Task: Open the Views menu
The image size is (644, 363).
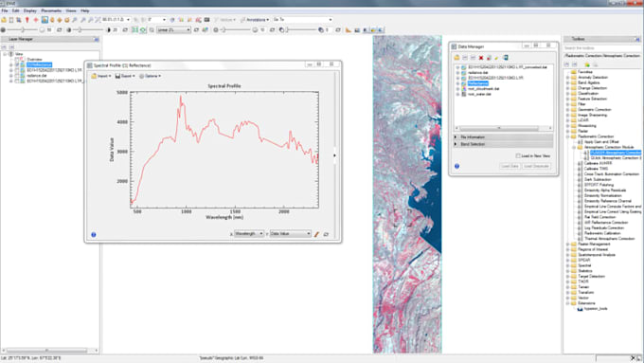Action: tap(71, 10)
